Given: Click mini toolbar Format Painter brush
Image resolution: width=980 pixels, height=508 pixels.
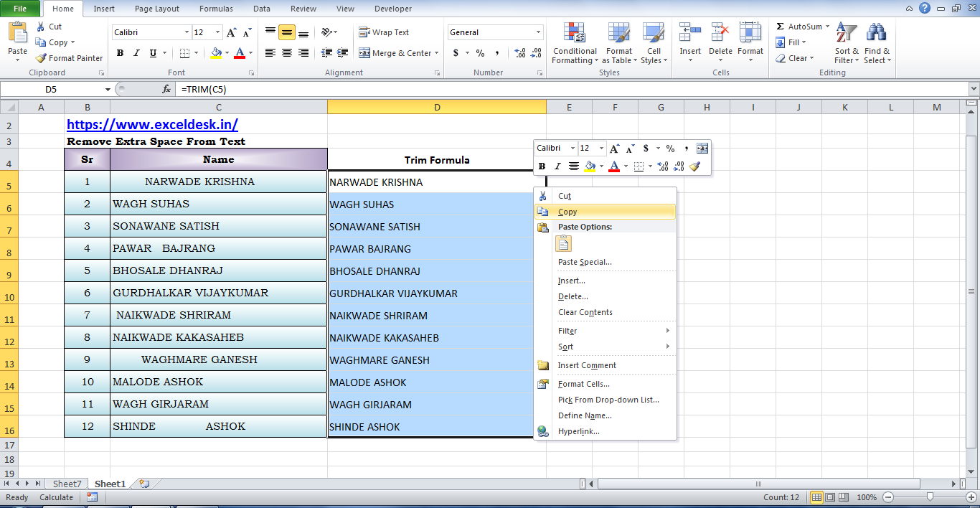Looking at the screenshot, I should point(694,166).
